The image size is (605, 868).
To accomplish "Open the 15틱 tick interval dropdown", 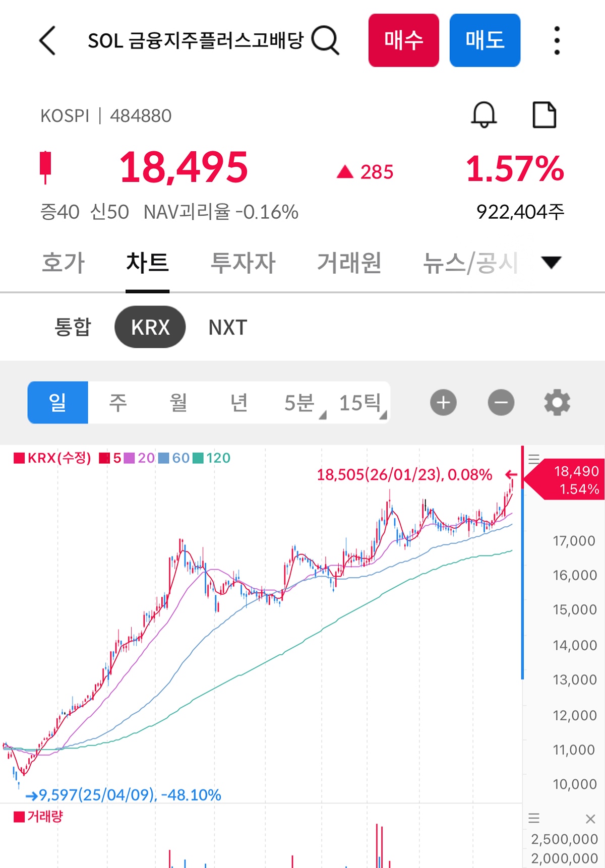I will pos(361,403).
